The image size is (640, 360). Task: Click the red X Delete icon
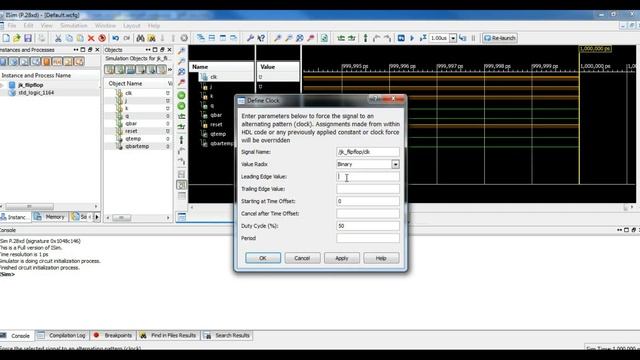point(91,38)
